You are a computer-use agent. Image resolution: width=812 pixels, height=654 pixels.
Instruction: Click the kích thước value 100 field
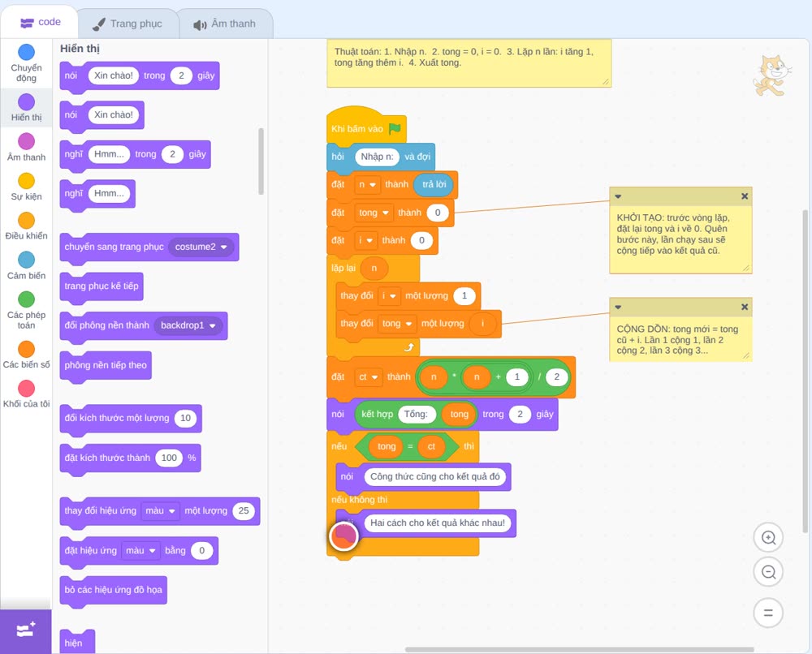pyautogui.click(x=169, y=458)
